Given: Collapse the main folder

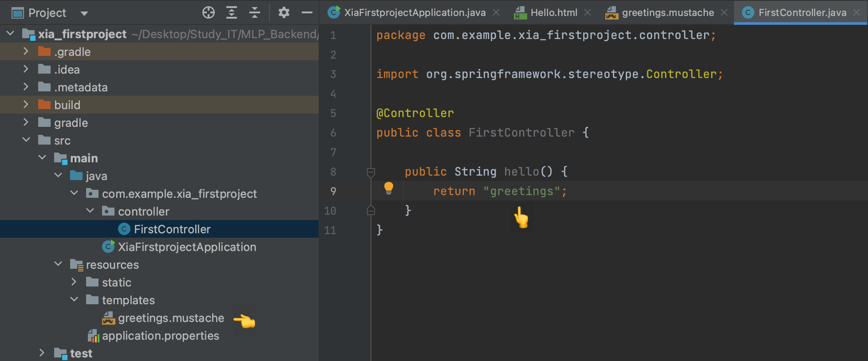Looking at the screenshot, I should [x=42, y=157].
